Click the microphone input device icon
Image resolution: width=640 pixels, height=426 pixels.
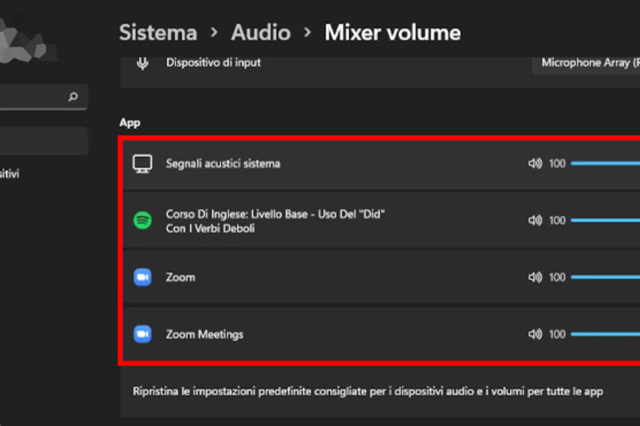(144, 64)
